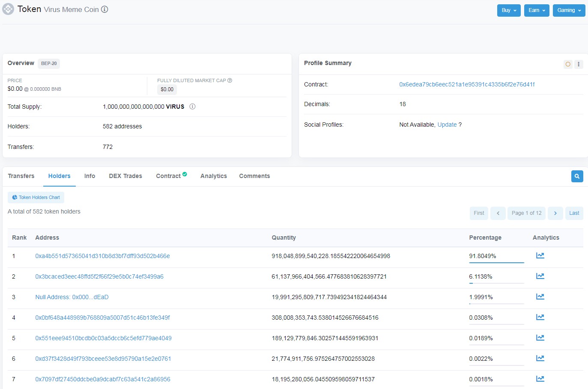
Task: Click the 582 addresses holders value
Action: click(122, 126)
